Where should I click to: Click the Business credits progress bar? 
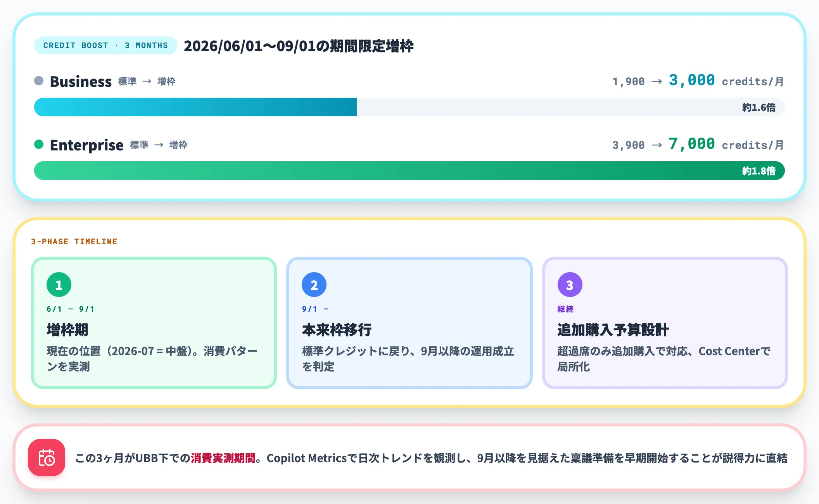409,107
